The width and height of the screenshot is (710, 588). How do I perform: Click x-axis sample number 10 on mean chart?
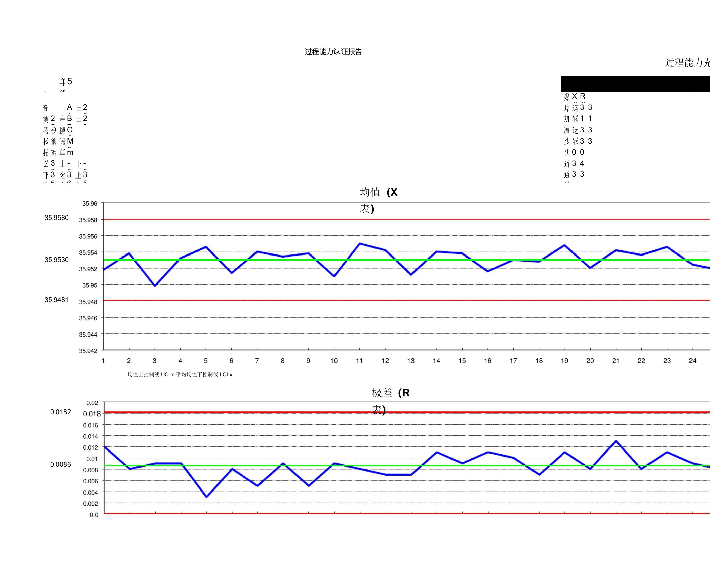(334, 361)
